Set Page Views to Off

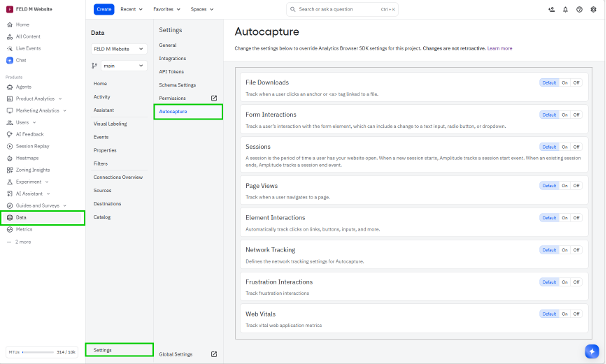tap(576, 186)
